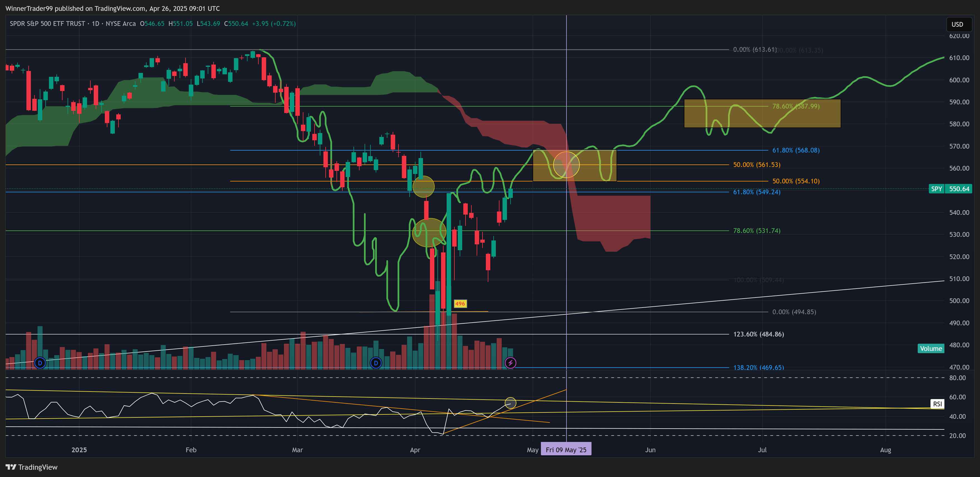Image resolution: width=980 pixels, height=477 pixels.
Task: Click the second dividend D marker near April
Action: [376, 363]
